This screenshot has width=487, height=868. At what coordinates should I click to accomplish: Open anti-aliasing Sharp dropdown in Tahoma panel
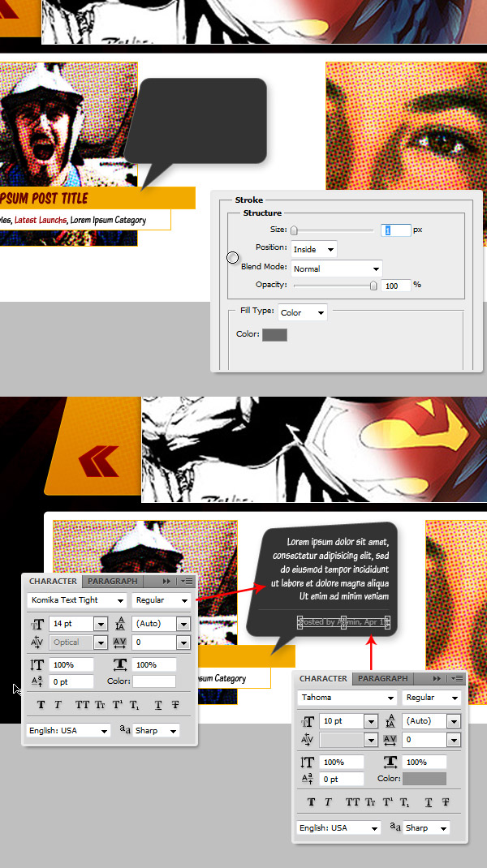(426, 828)
